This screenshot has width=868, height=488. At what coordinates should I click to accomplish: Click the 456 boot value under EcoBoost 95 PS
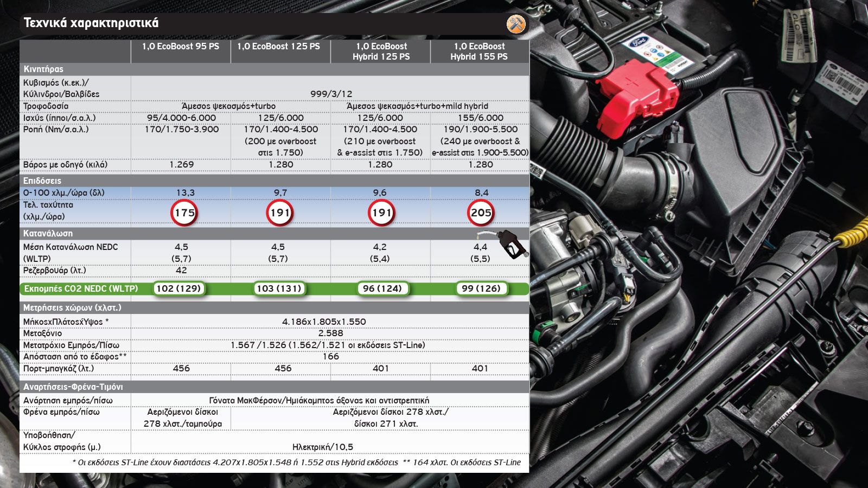click(181, 368)
